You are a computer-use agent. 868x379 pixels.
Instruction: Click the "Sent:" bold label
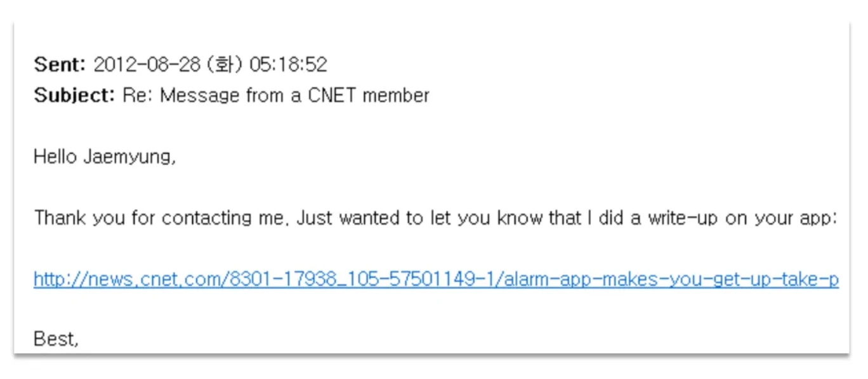(x=60, y=64)
